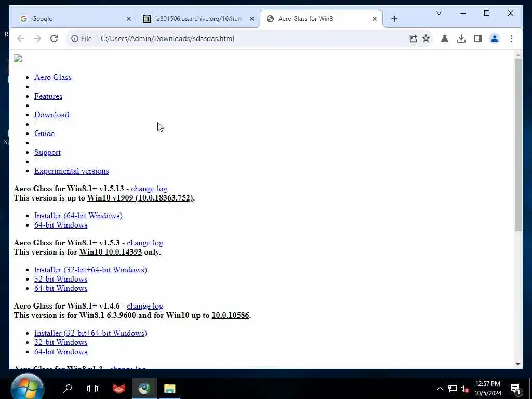Open the Aero Glass navigation link

53,77
